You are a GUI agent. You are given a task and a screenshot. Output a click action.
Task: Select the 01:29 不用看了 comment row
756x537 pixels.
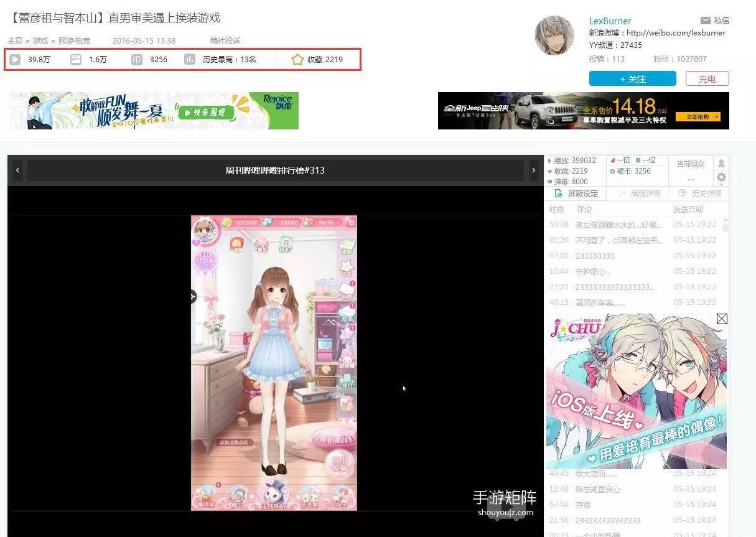(633, 240)
